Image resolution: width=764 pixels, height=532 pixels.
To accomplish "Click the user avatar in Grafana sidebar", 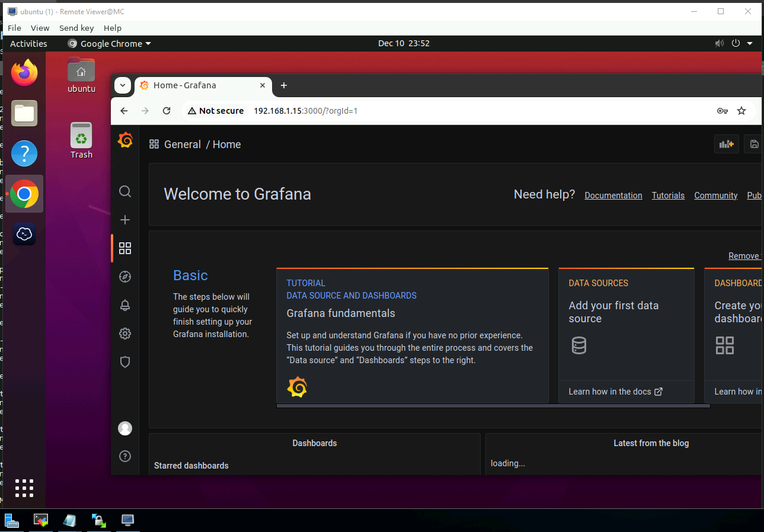I will coord(125,428).
